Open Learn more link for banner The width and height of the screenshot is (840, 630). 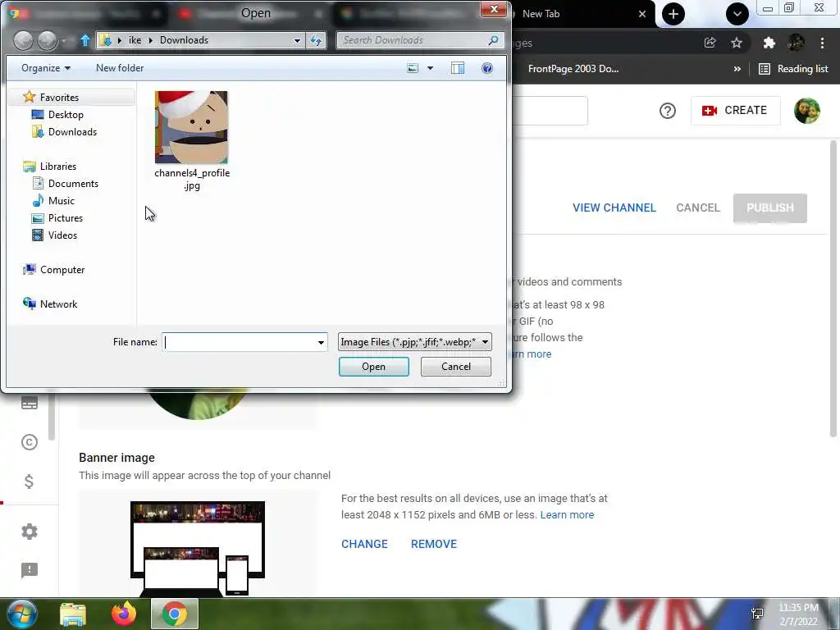click(567, 515)
